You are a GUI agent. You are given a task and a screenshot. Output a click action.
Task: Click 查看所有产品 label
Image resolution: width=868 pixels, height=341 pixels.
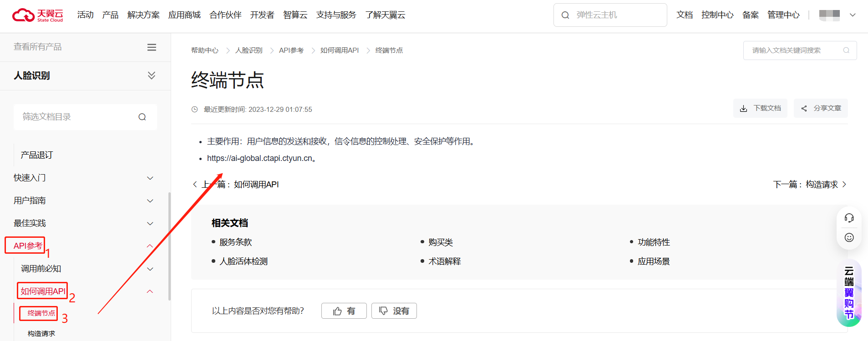[38, 47]
